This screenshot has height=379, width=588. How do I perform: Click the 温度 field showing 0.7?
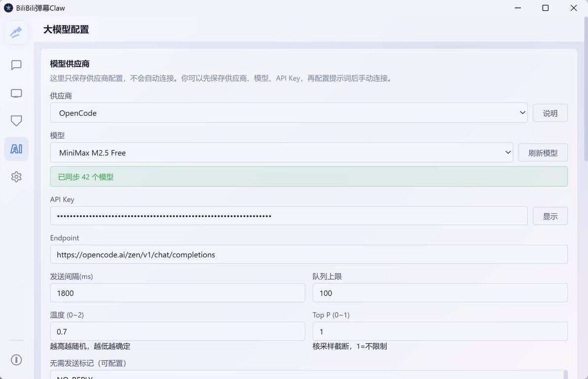[x=178, y=332]
